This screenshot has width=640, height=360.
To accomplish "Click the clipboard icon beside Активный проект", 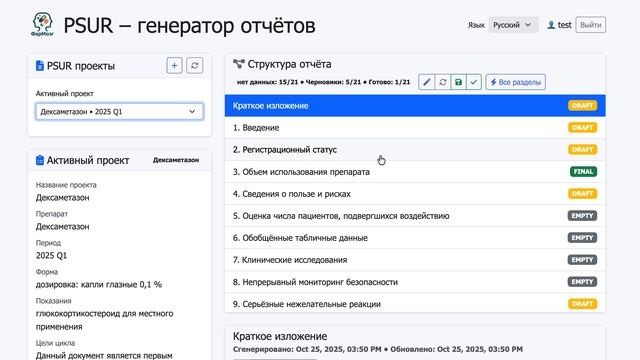I will click(40, 160).
